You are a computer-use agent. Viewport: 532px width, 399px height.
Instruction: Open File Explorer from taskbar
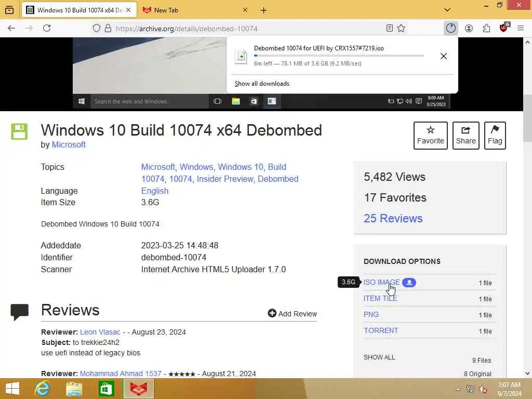[x=74, y=389]
